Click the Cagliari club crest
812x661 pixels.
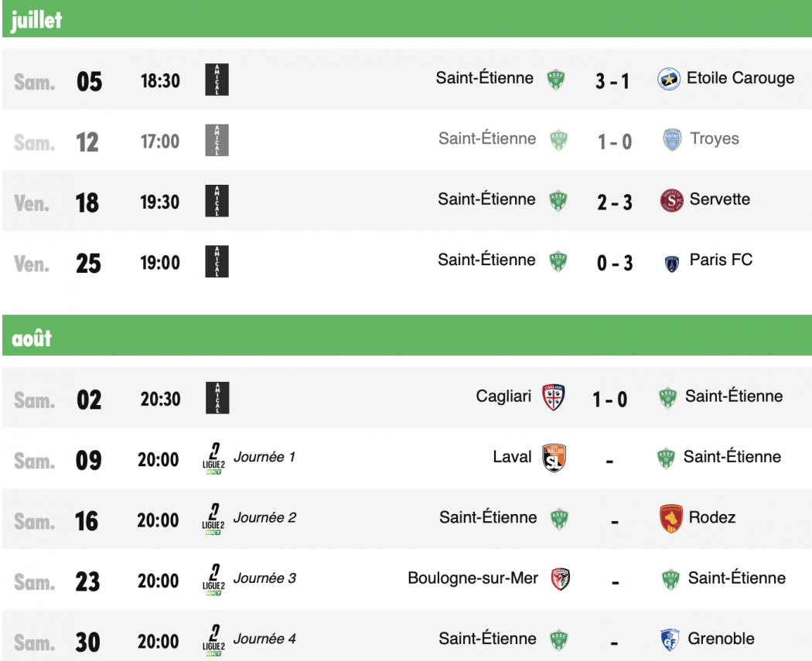[553, 397]
